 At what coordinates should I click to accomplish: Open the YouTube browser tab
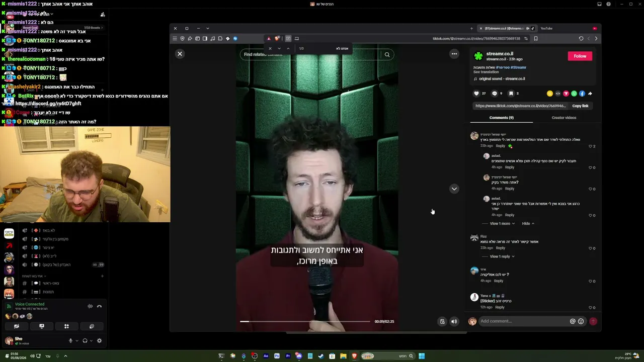point(546,29)
